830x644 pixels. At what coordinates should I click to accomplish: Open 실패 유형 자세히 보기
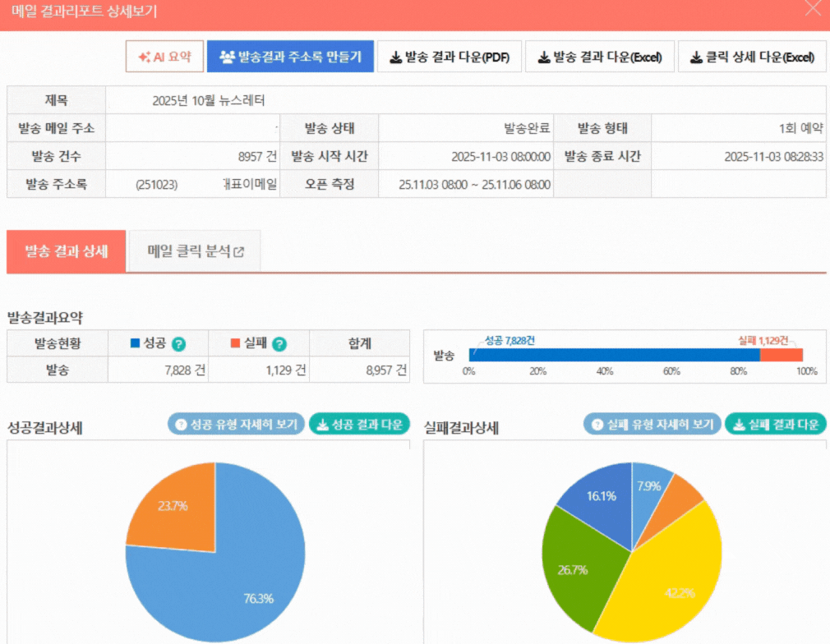(652, 424)
